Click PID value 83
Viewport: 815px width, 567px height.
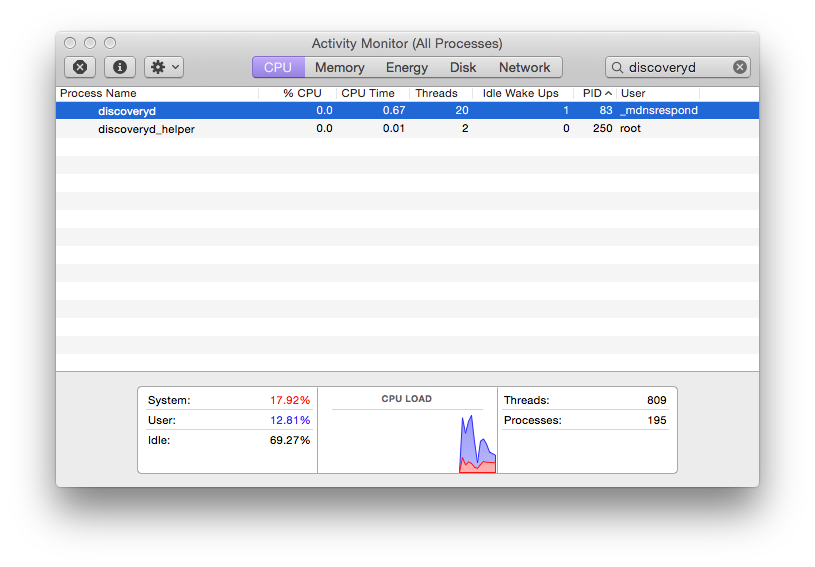tap(606, 111)
